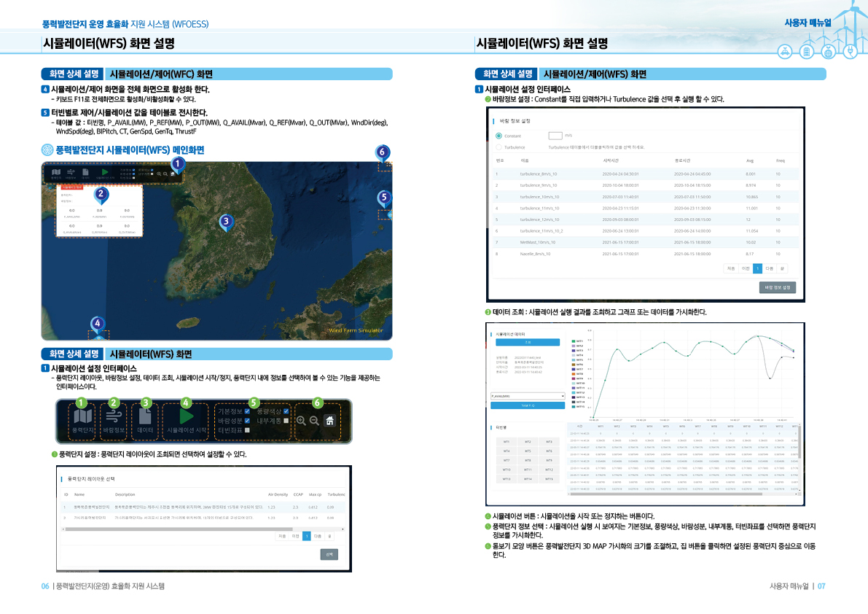The width and height of the screenshot is (868, 614).
Task: Toggle the 바람성분 checkbox
Action: [x=247, y=421]
